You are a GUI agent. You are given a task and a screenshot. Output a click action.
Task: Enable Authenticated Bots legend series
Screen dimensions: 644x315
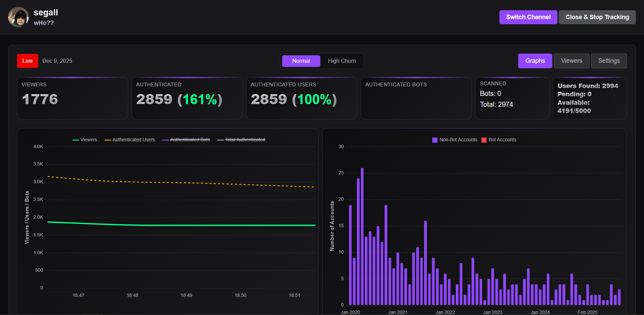click(186, 140)
